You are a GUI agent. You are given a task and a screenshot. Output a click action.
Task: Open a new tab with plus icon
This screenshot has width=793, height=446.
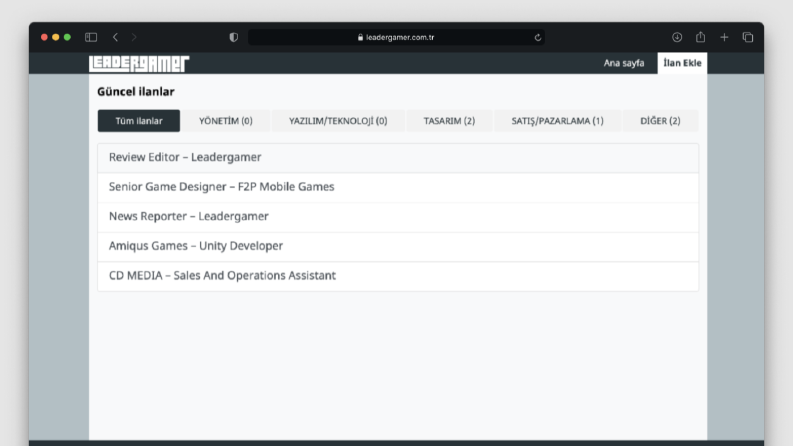coord(724,37)
